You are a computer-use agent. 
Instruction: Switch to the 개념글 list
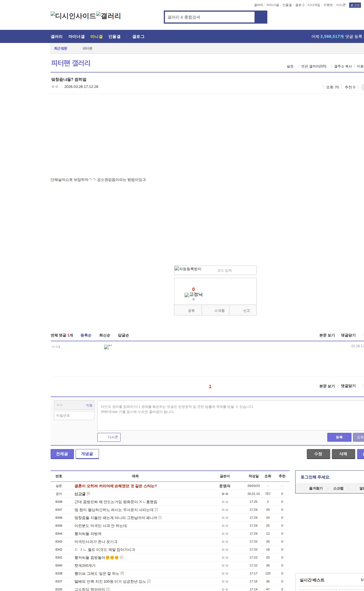pyautogui.click(x=87, y=454)
